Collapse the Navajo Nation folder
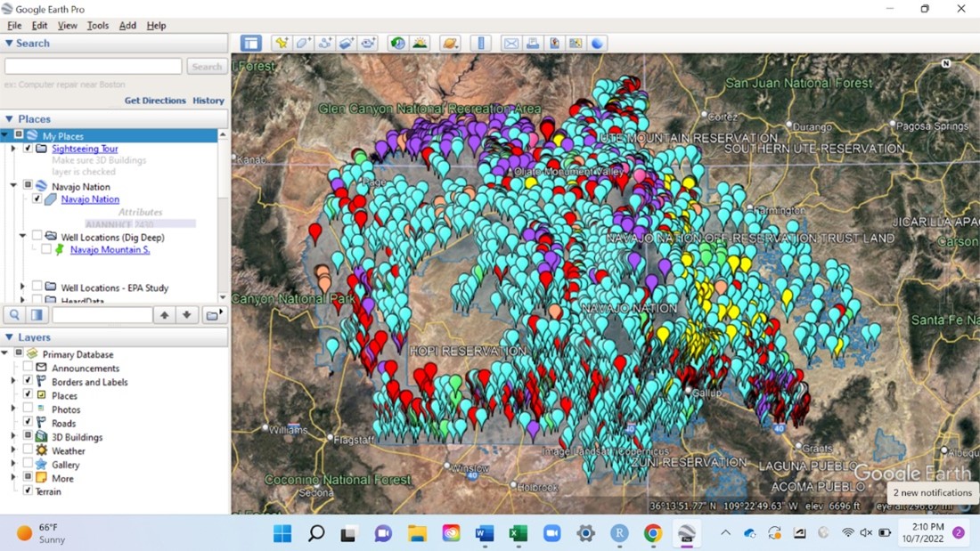 coord(13,186)
